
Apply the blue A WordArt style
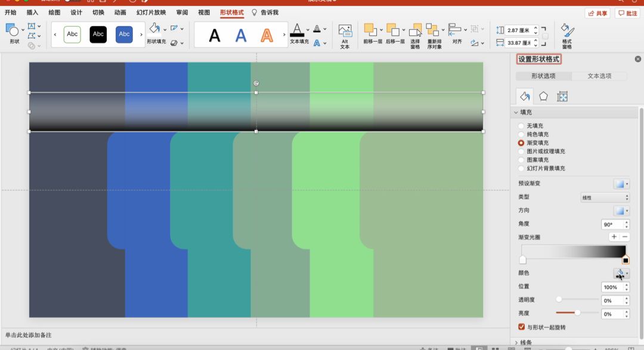click(x=241, y=36)
